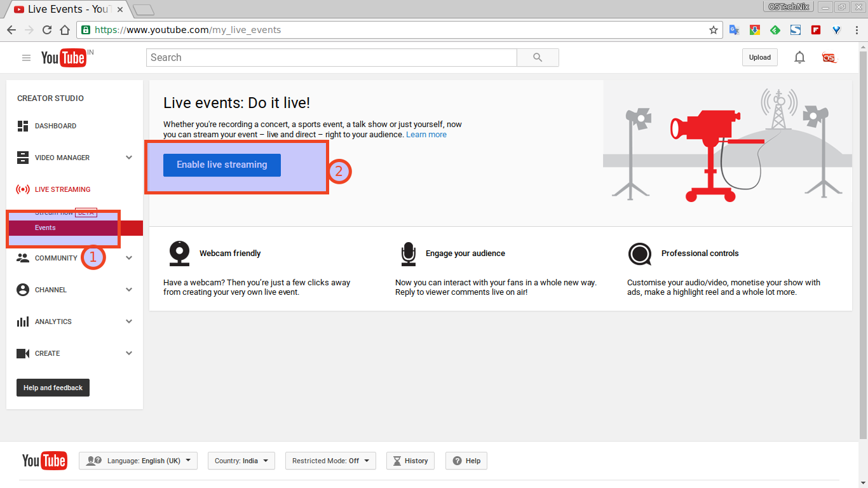Click the footer Help button
This screenshot has height=488, width=868.
pos(466,461)
